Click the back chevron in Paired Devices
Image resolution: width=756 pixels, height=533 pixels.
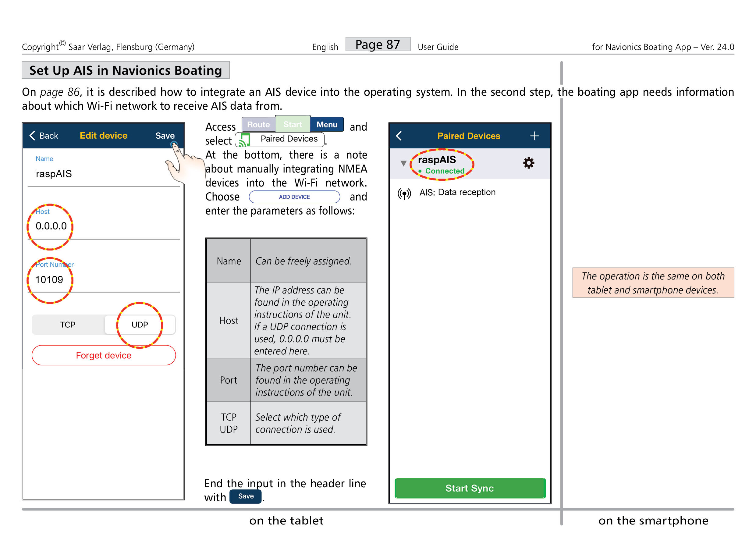(399, 136)
